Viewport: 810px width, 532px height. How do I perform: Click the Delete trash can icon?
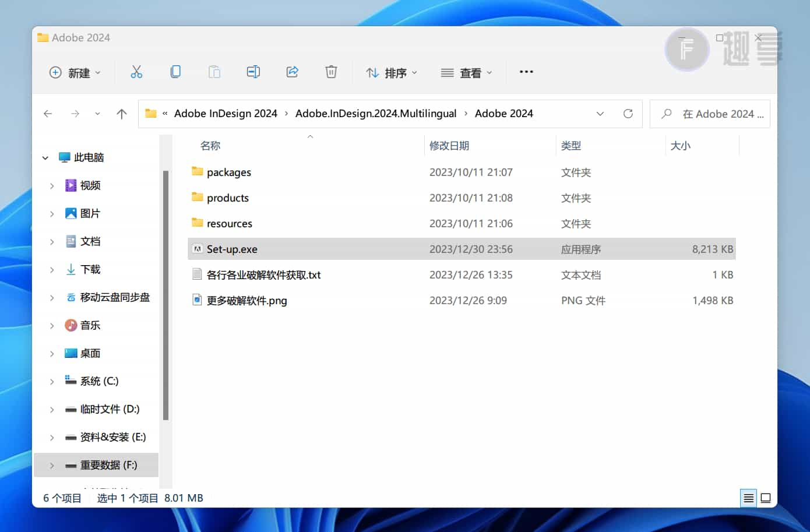click(331, 72)
